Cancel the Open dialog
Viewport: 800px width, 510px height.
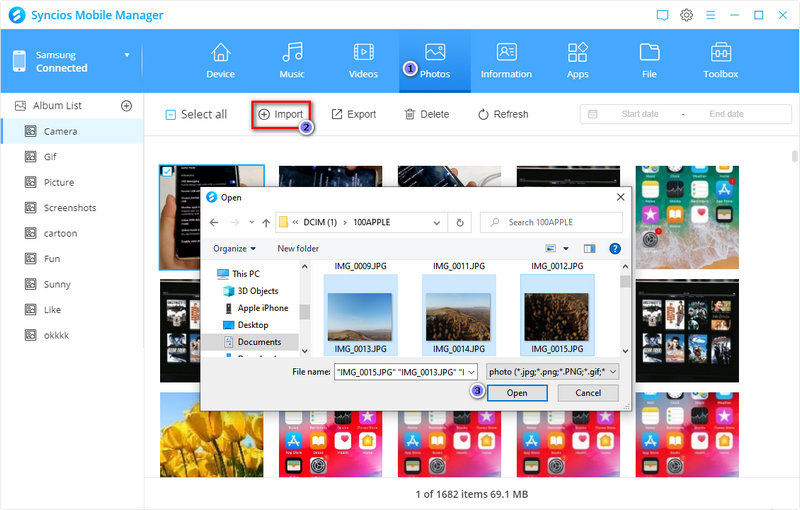coord(588,393)
